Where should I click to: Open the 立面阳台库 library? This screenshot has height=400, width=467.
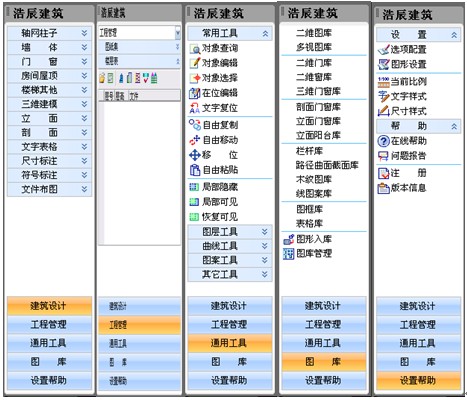pyautogui.click(x=318, y=136)
